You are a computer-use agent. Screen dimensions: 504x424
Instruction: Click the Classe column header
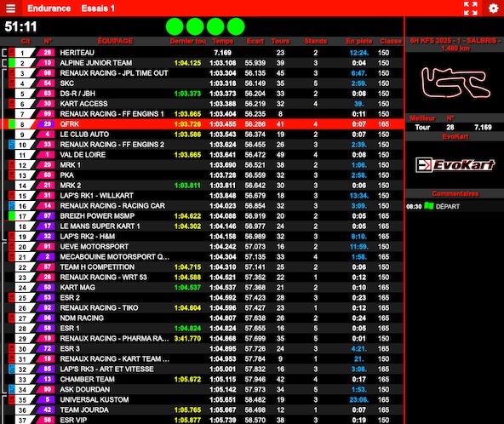click(391, 41)
